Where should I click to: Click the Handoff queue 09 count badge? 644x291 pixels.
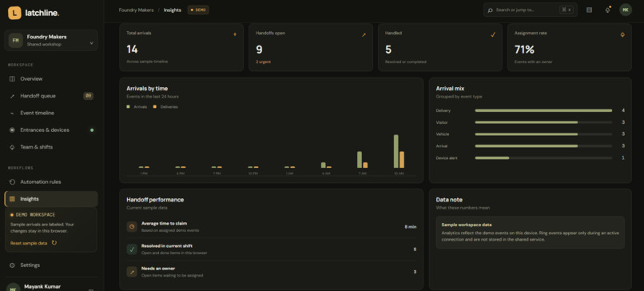89,96
